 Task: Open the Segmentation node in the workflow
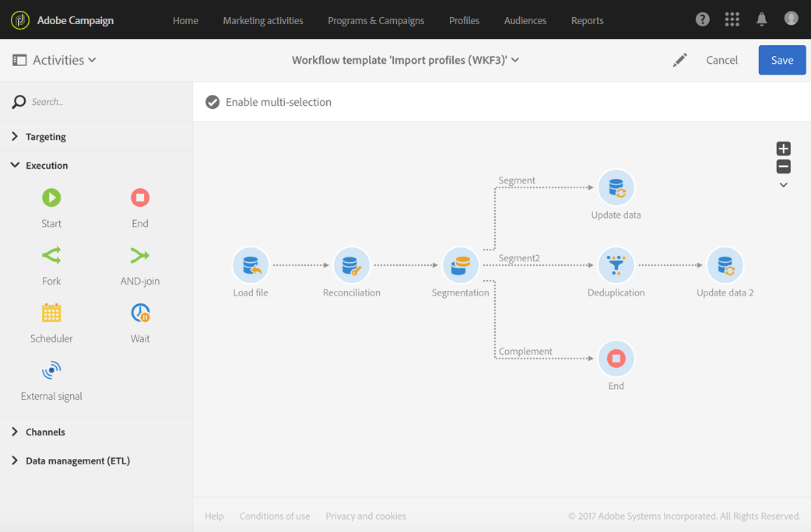click(x=460, y=265)
